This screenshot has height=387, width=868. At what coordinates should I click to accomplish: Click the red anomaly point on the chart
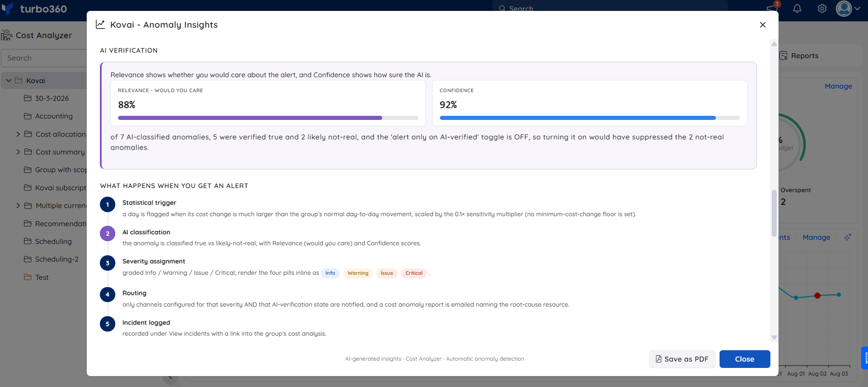tap(817, 296)
